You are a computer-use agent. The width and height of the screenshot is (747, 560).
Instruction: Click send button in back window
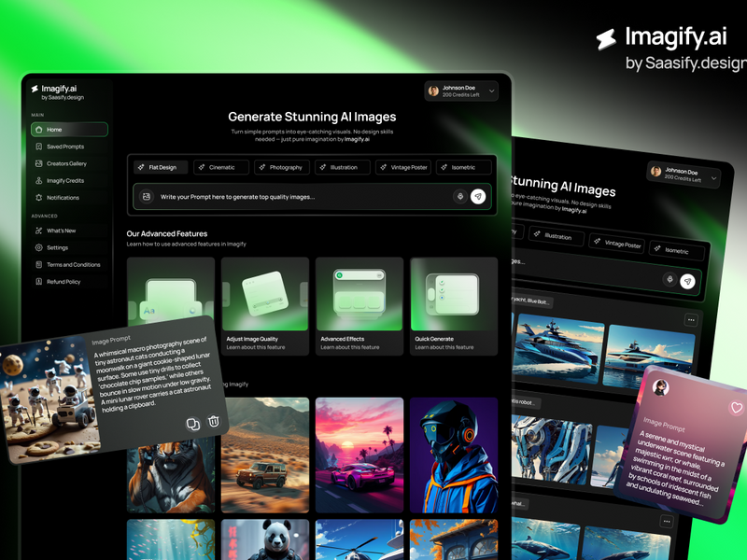point(687,282)
